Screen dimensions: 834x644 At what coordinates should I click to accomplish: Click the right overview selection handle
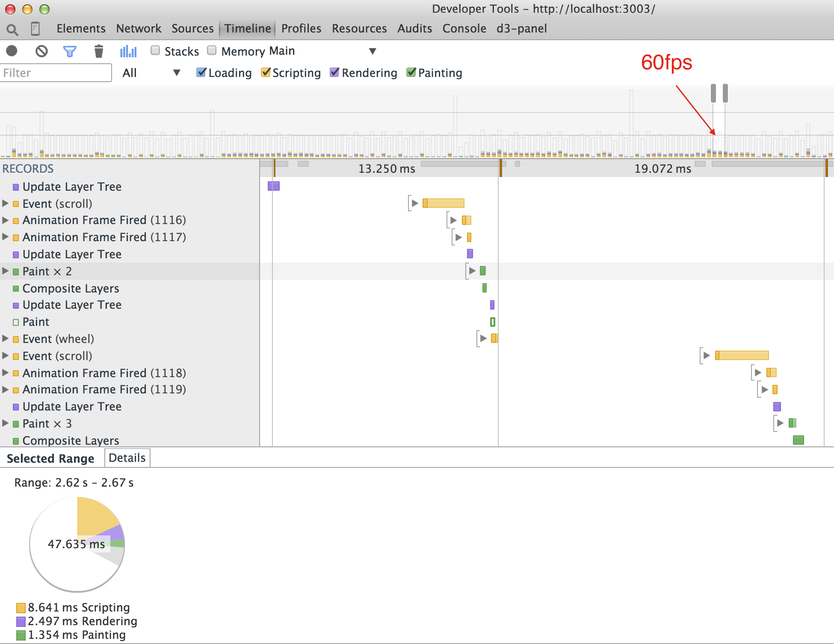[x=725, y=93]
